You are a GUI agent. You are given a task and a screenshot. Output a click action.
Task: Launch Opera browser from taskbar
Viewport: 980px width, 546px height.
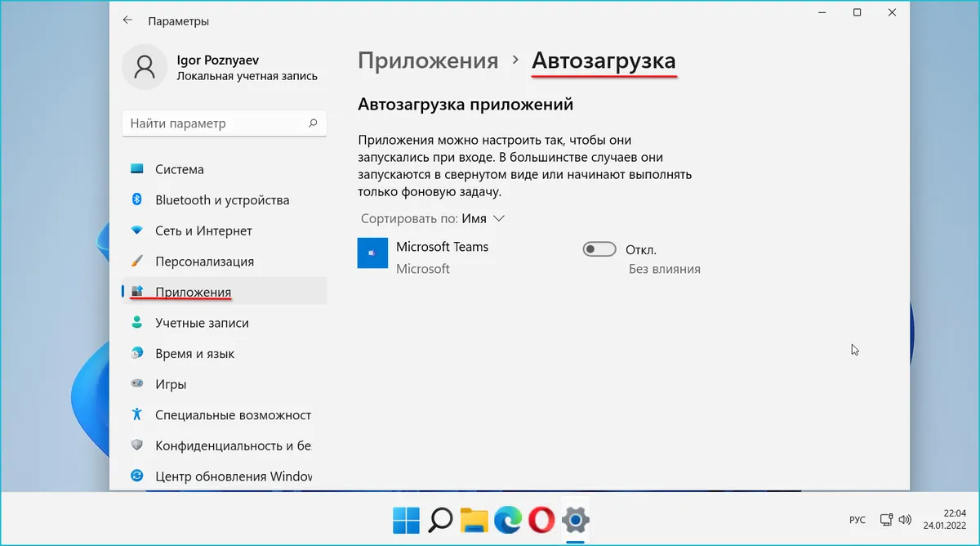coord(541,519)
